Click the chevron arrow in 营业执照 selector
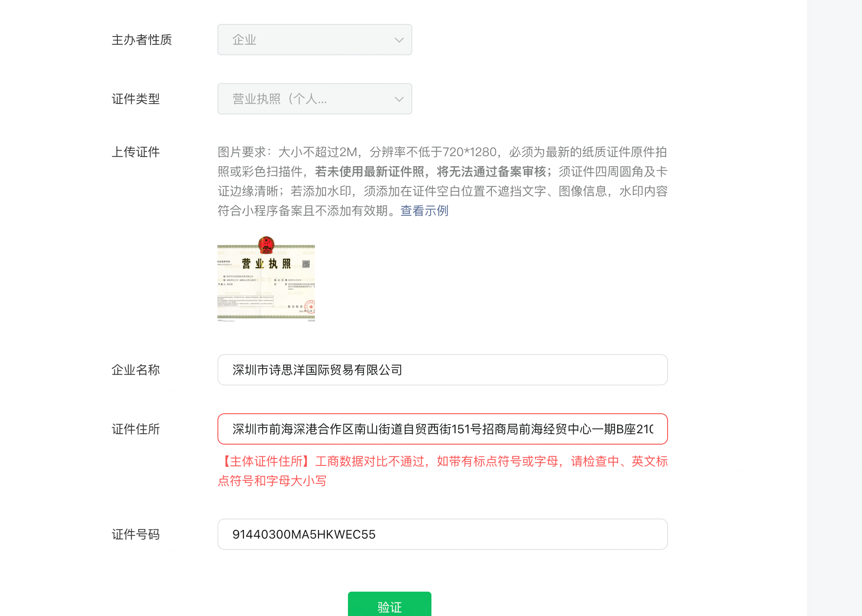862x616 pixels. point(399,99)
